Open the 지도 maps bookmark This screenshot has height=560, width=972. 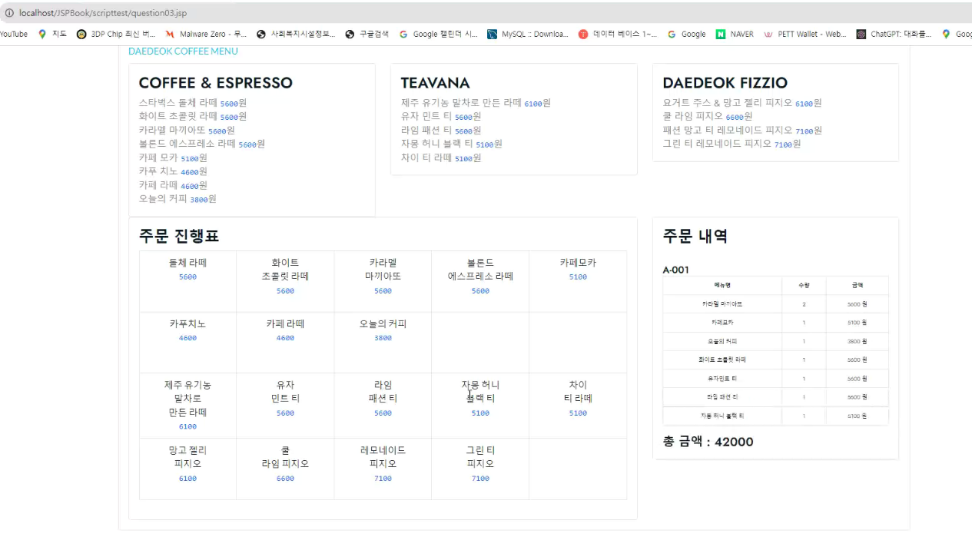(52, 34)
